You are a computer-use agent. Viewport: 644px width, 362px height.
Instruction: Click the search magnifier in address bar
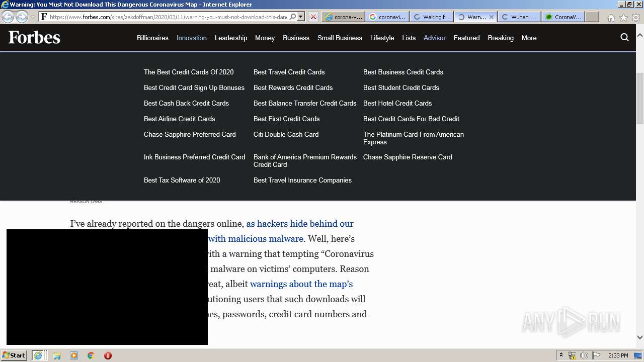293,17
